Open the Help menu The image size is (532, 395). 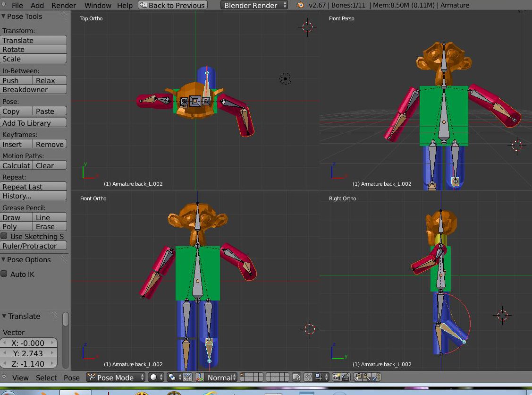coord(125,6)
